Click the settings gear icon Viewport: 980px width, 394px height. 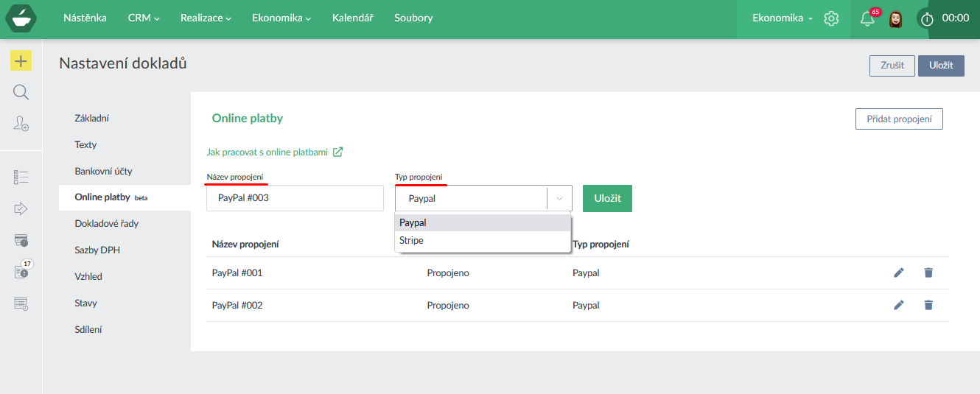(x=831, y=18)
